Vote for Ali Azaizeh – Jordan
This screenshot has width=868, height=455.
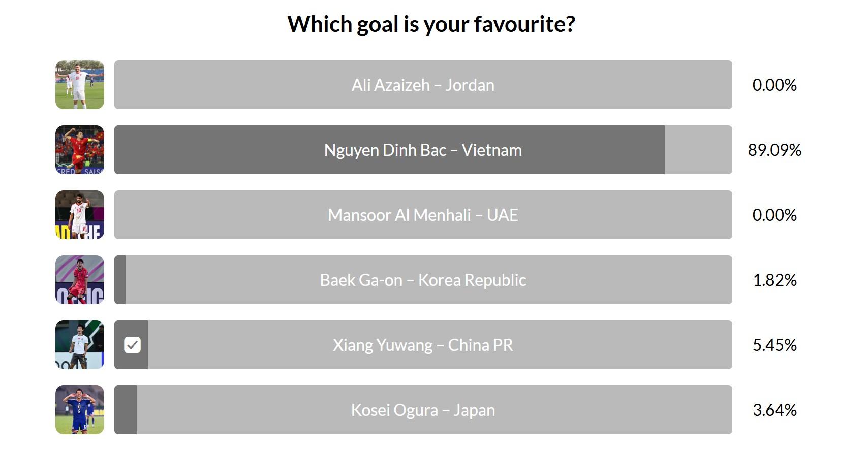423,85
